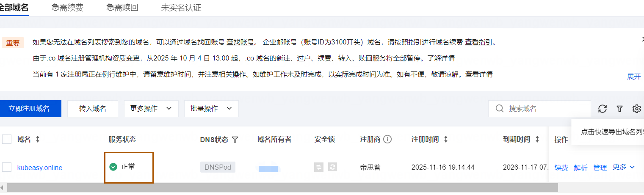Click the 服务状态 column header

point(122,139)
